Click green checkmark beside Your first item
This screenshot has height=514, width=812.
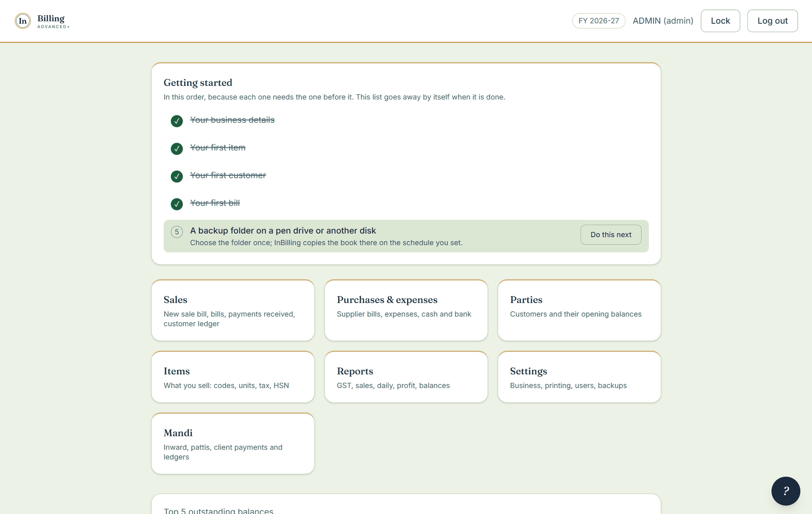(177, 148)
